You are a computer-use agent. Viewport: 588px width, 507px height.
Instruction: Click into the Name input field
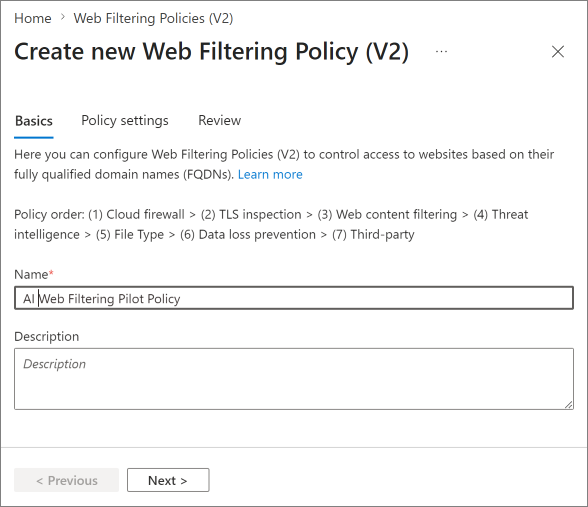pos(294,298)
